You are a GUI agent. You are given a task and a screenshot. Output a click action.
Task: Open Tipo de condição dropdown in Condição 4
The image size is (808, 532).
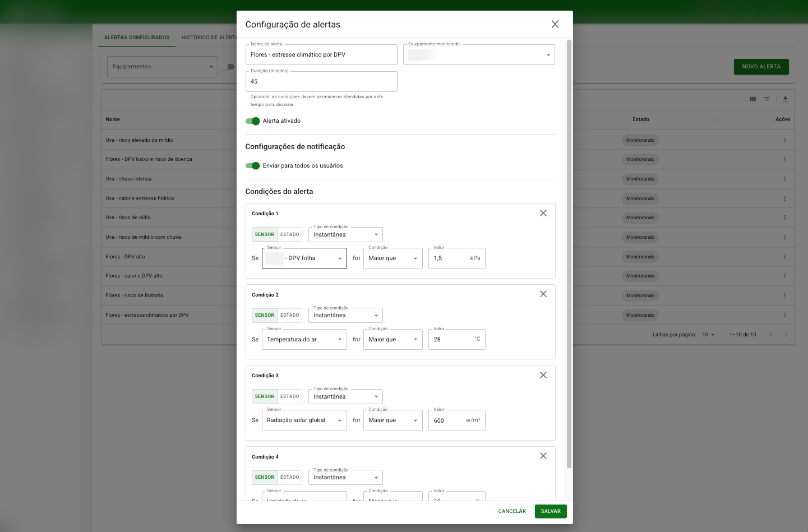click(x=345, y=477)
